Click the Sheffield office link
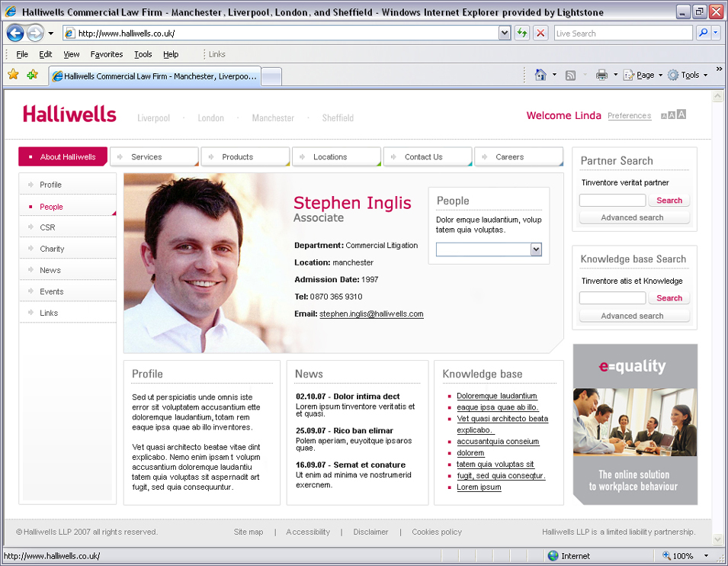The height and width of the screenshot is (566, 728). [x=338, y=118]
